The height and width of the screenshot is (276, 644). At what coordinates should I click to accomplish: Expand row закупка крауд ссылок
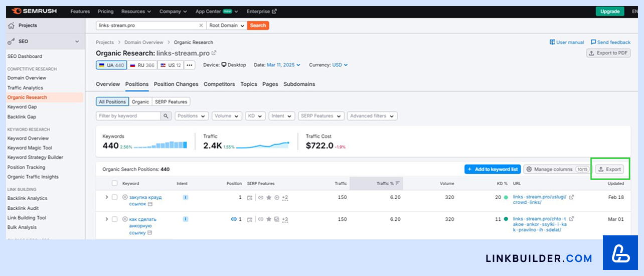click(106, 197)
